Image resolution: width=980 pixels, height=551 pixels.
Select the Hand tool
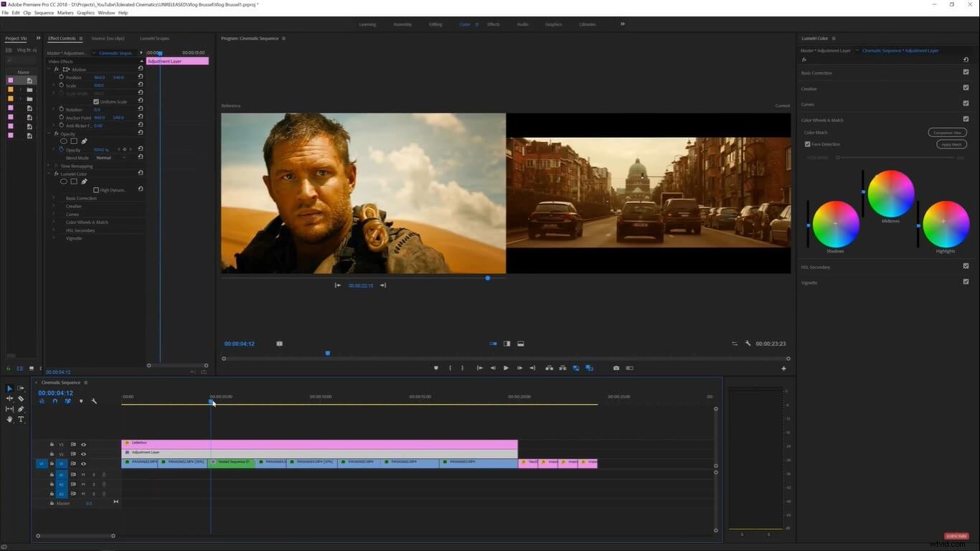[x=9, y=418]
